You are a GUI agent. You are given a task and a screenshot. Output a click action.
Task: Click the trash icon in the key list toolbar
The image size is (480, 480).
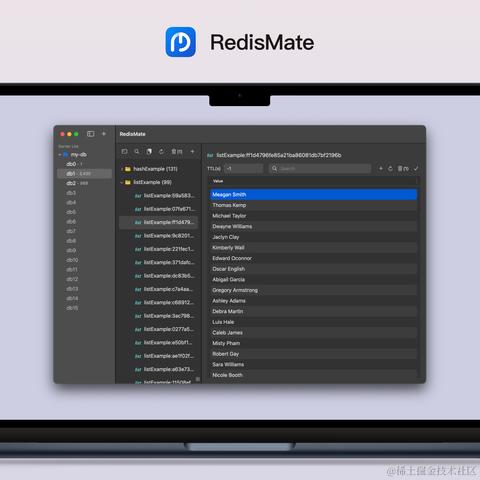tap(177, 151)
